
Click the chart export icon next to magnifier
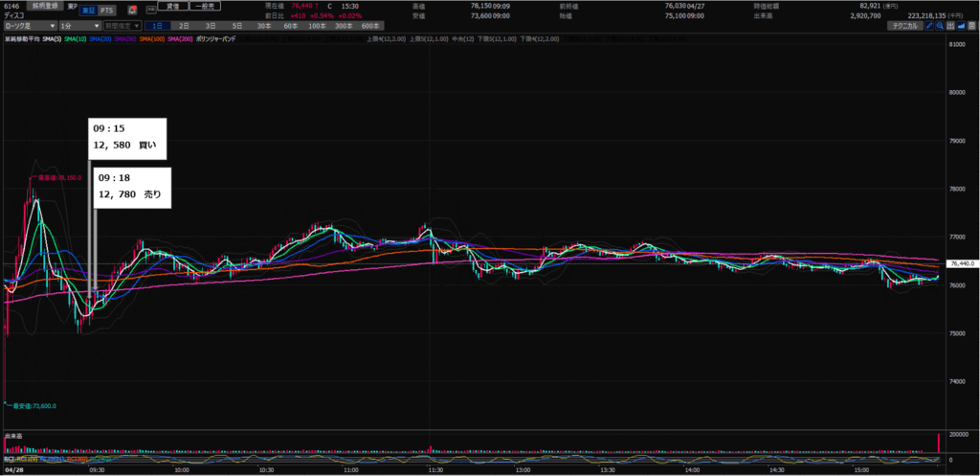950,26
